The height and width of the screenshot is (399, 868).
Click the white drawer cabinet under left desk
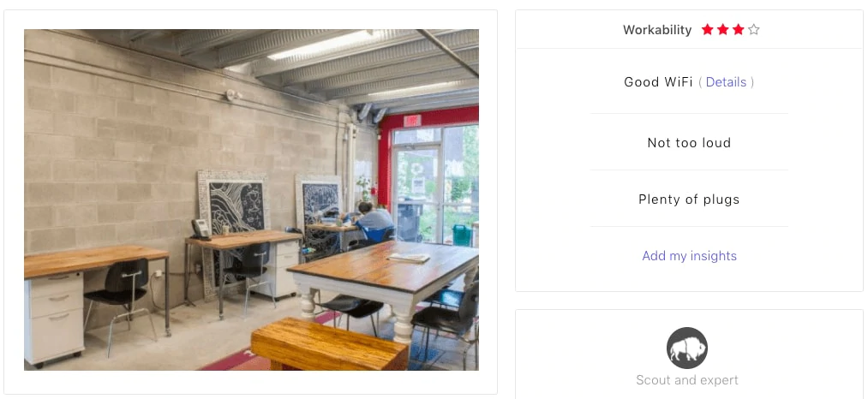[x=54, y=319]
